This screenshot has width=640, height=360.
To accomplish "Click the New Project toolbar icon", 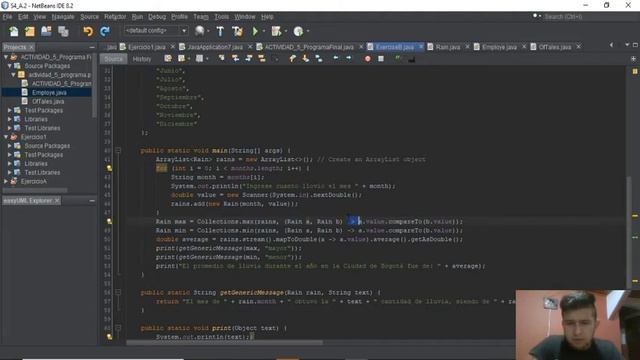I will 30,31.
